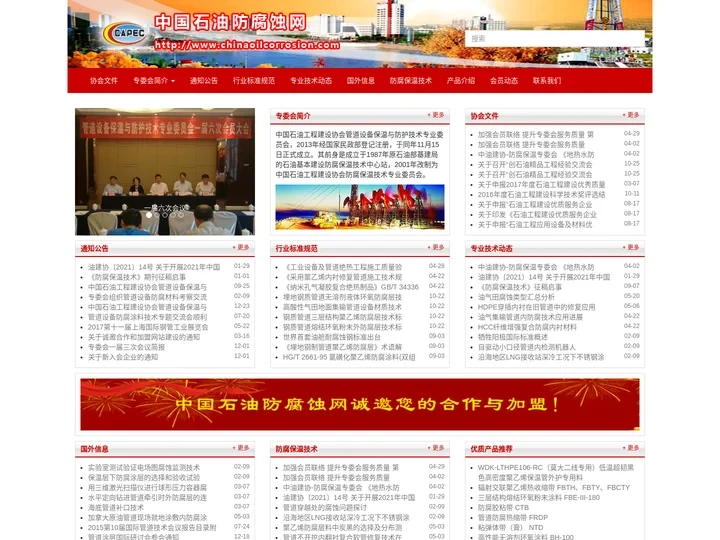Viewport: 720px width, 540px height.
Task: Go to 行业标准规范 in navigation bar
Action: point(254,81)
